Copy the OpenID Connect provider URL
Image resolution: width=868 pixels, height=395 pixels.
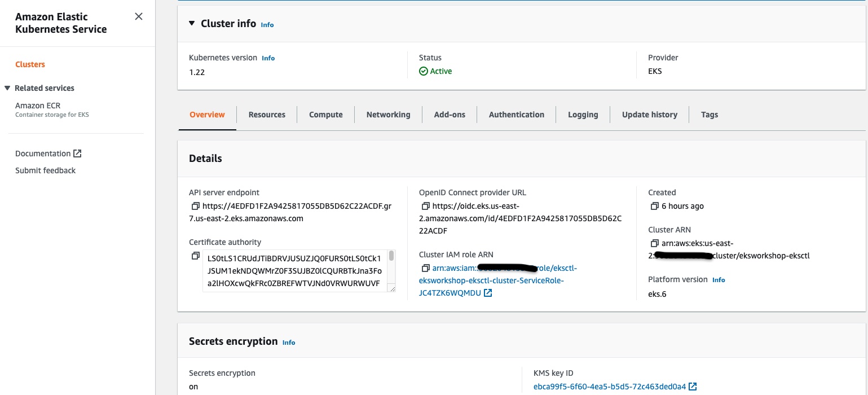(426, 206)
